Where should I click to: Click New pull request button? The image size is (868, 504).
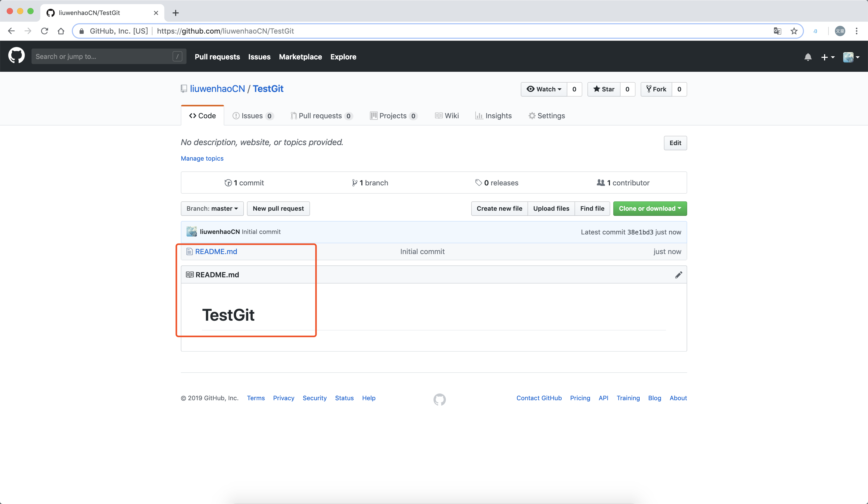278,209
